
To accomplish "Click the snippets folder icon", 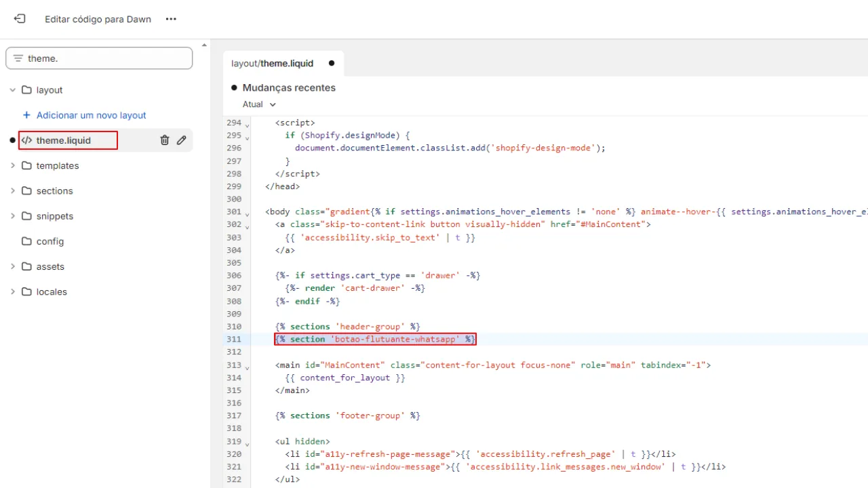I will coord(27,216).
